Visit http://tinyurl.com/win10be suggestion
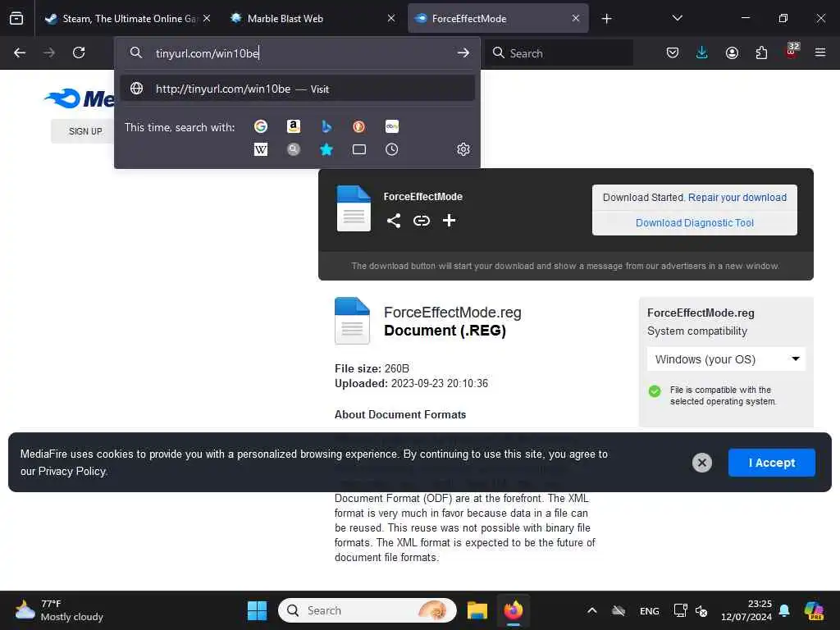 [297, 89]
